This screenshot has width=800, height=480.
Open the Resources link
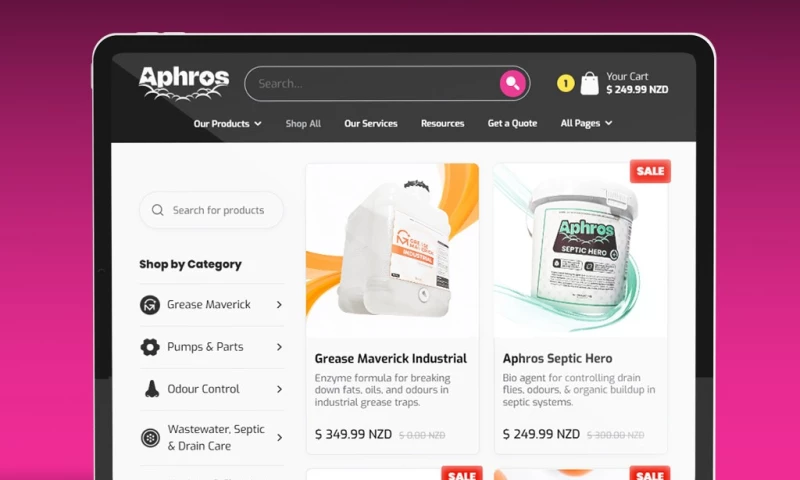click(x=442, y=123)
